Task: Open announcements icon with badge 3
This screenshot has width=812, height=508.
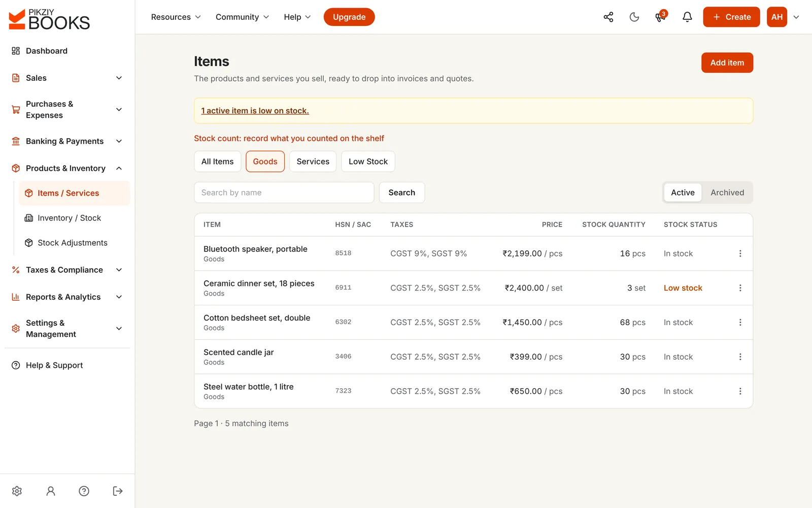Action: 661,17
